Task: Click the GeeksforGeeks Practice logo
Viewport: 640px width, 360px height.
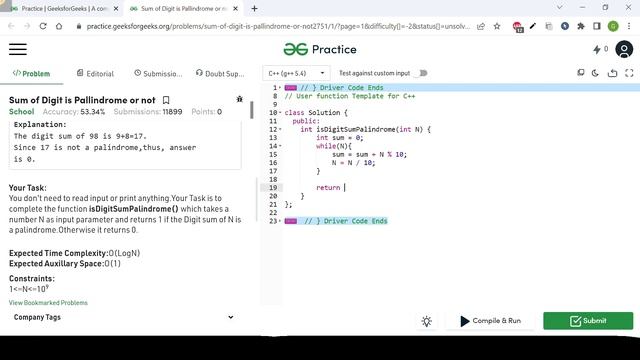Action: tap(320, 49)
